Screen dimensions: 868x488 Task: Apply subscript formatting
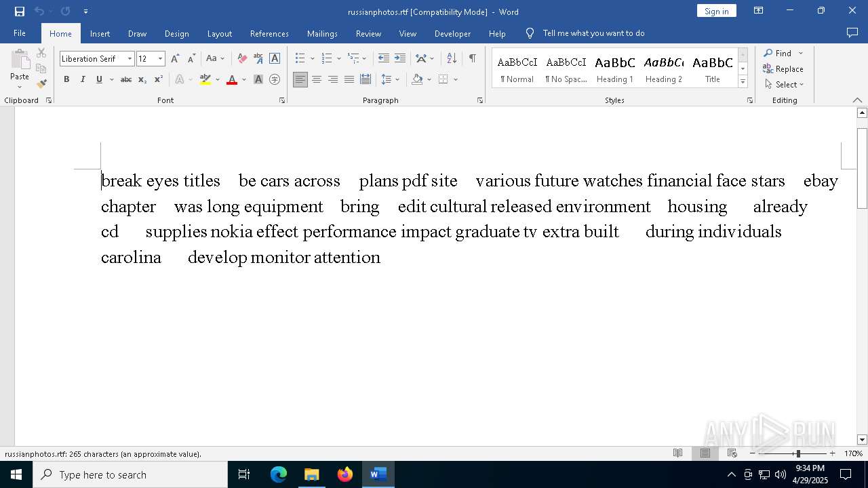[142, 80]
